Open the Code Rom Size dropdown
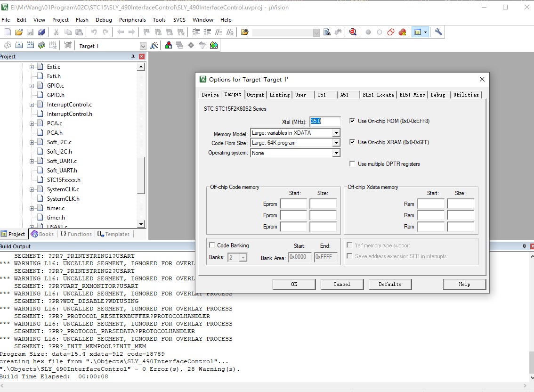534x392 pixels. (336, 142)
